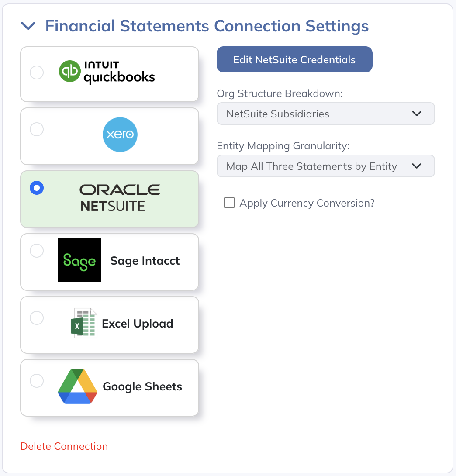Select the Sage Intacct radio button

coord(37,251)
